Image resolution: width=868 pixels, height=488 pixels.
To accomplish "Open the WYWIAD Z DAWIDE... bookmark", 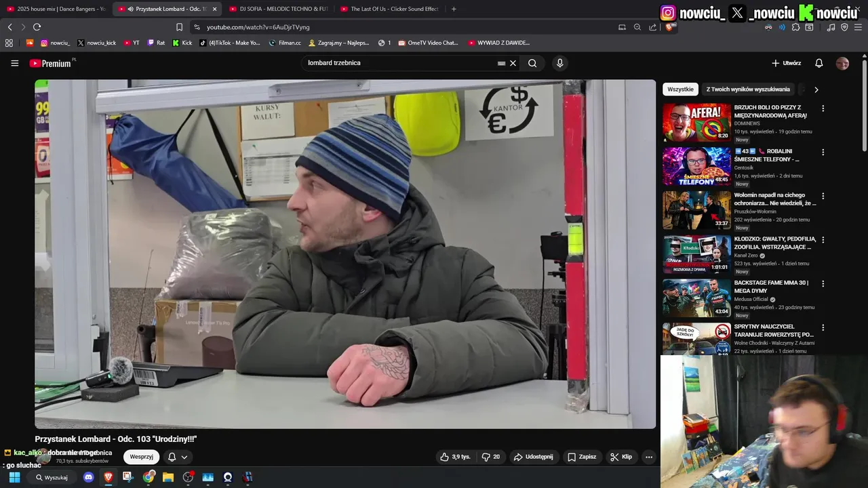I will (x=499, y=43).
